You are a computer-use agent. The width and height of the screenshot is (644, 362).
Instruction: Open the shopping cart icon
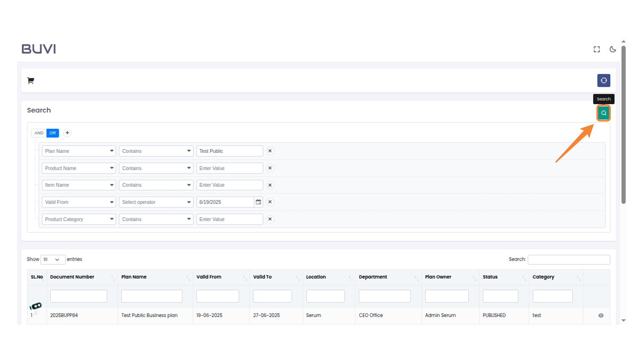click(31, 80)
